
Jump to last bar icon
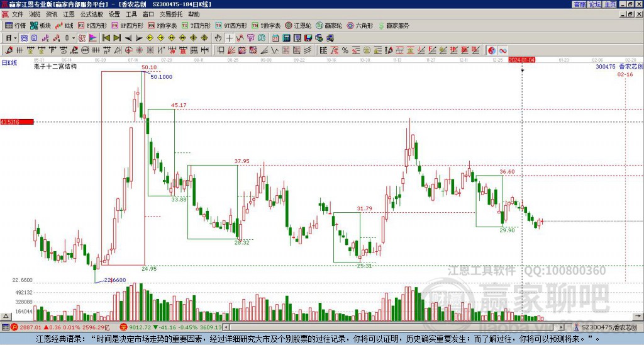pos(117,38)
